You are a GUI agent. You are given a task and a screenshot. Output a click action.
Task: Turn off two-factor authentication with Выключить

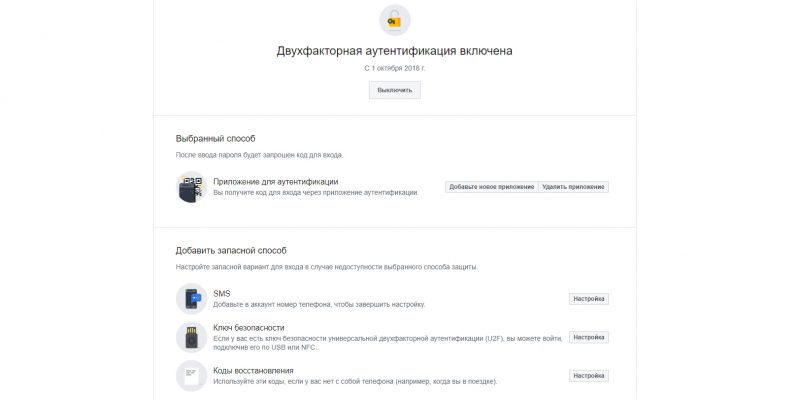395,90
